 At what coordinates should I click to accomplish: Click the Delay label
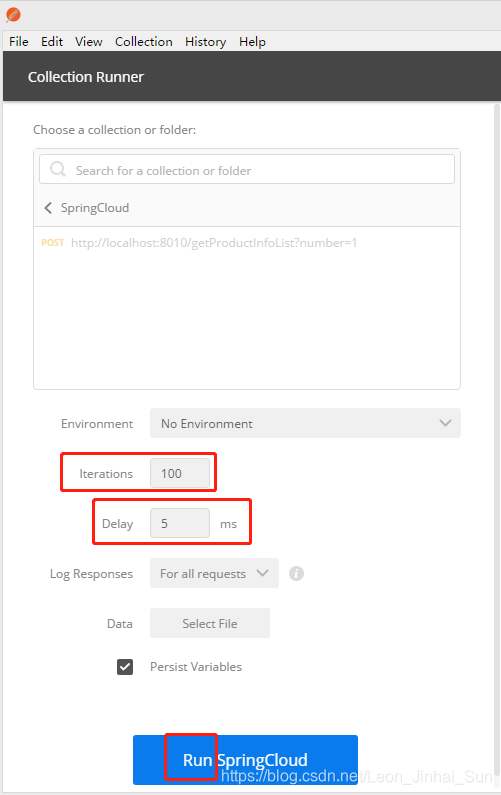coord(118,524)
